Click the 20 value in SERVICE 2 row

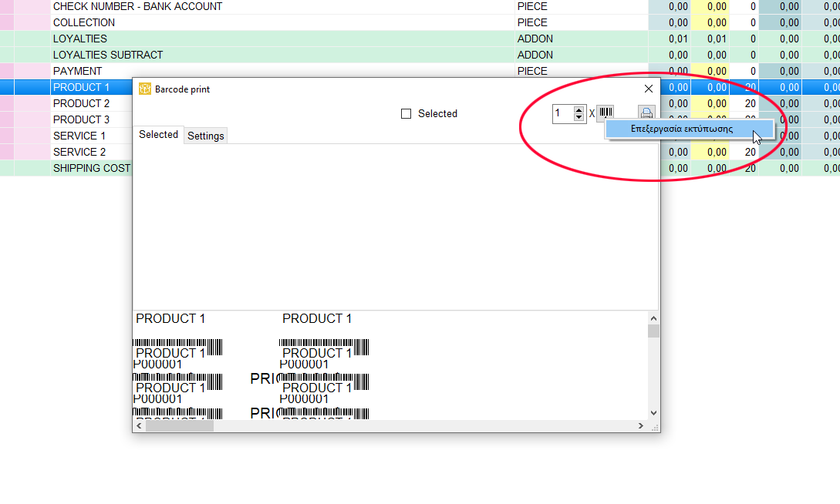750,152
